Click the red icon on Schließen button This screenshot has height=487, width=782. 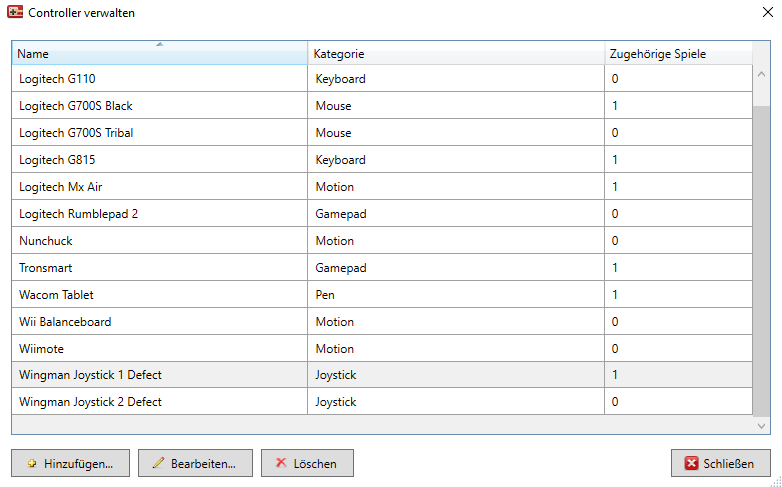click(x=691, y=464)
